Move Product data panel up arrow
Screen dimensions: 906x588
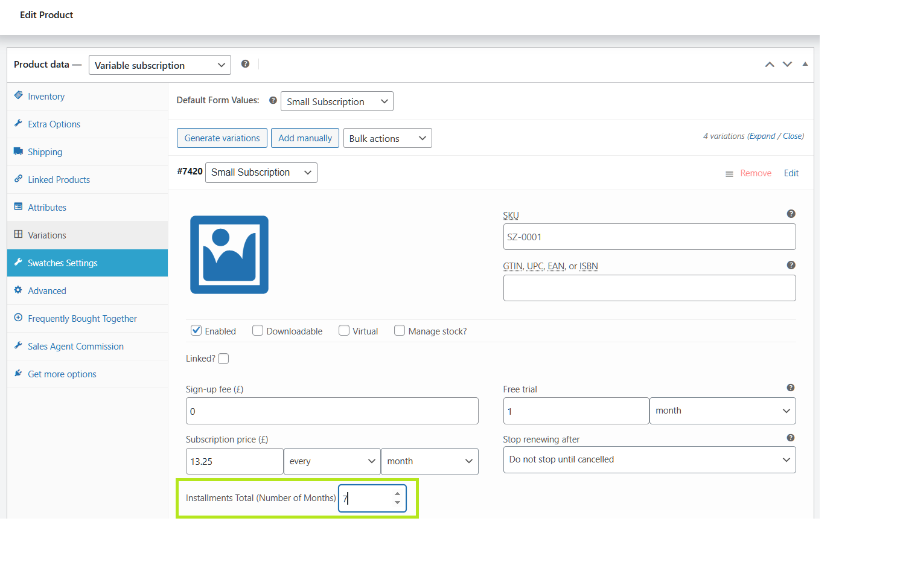[x=770, y=65]
